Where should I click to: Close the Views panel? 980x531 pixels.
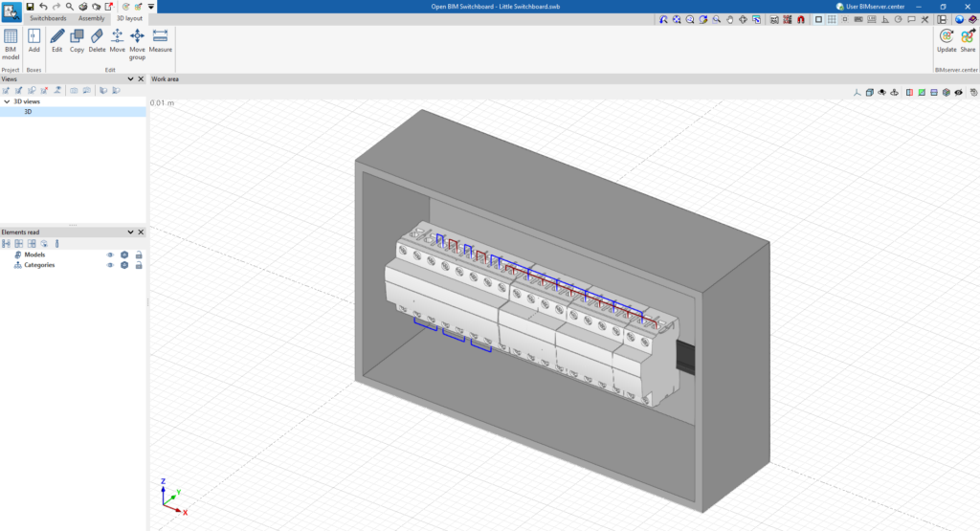(141, 79)
